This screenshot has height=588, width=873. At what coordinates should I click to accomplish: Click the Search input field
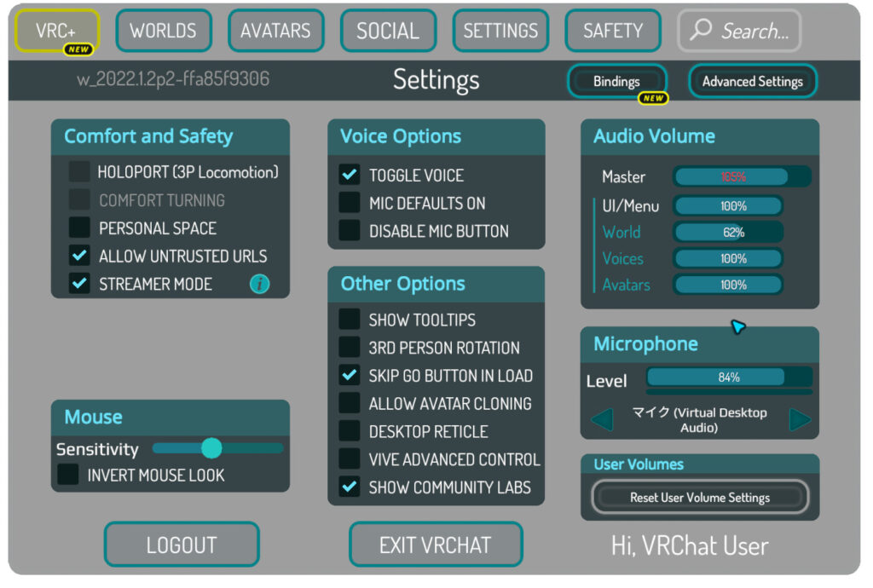(739, 31)
